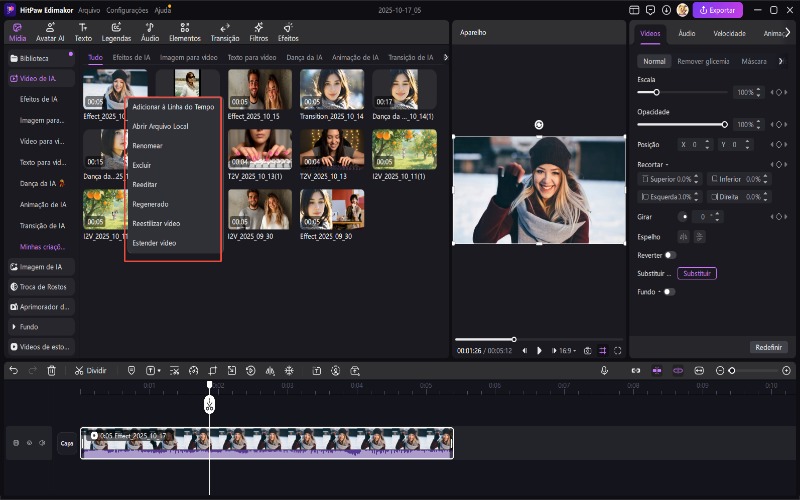
Task: Click the download icon in title bar
Action: tap(666, 10)
